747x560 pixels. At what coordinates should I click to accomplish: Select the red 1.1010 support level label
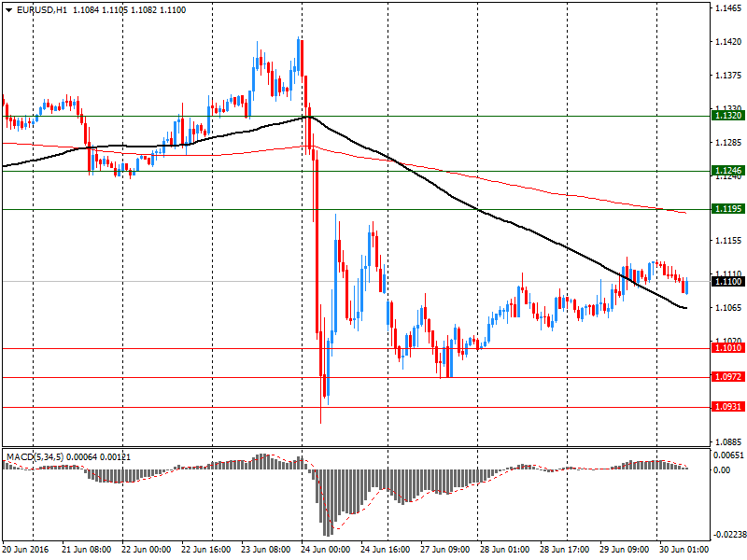click(728, 348)
